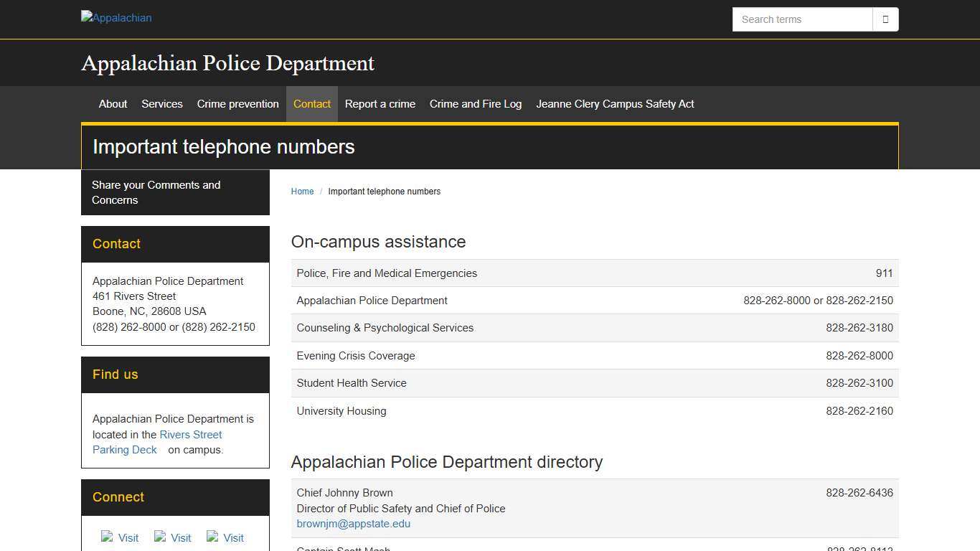Image resolution: width=980 pixels, height=551 pixels.
Task: Open the Services menu item
Action: coord(162,104)
